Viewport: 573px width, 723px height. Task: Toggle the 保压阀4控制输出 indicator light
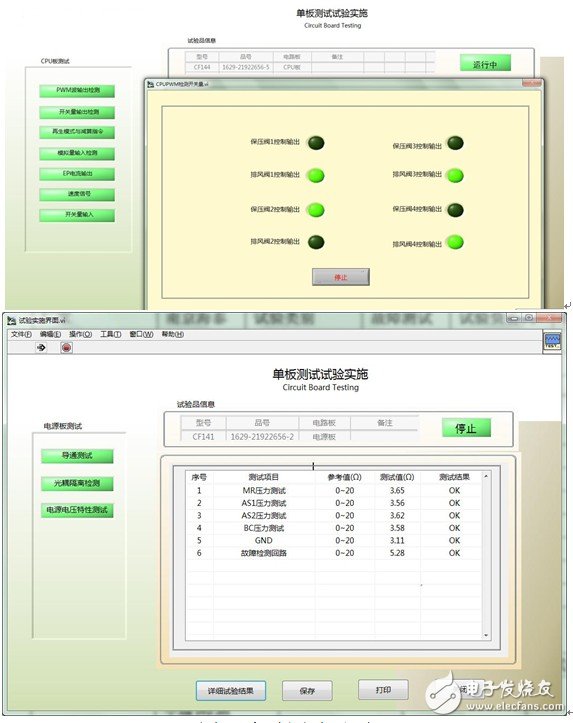(455, 210)
